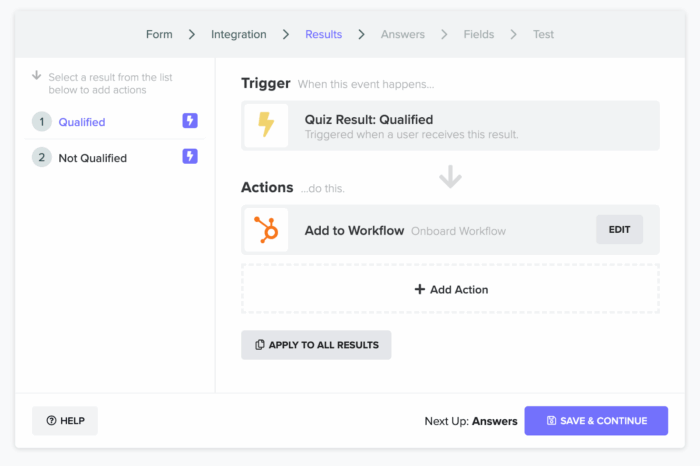700x466 pixels.
Task: Click the number 2 result badge
Action: [x=41, y=158]
